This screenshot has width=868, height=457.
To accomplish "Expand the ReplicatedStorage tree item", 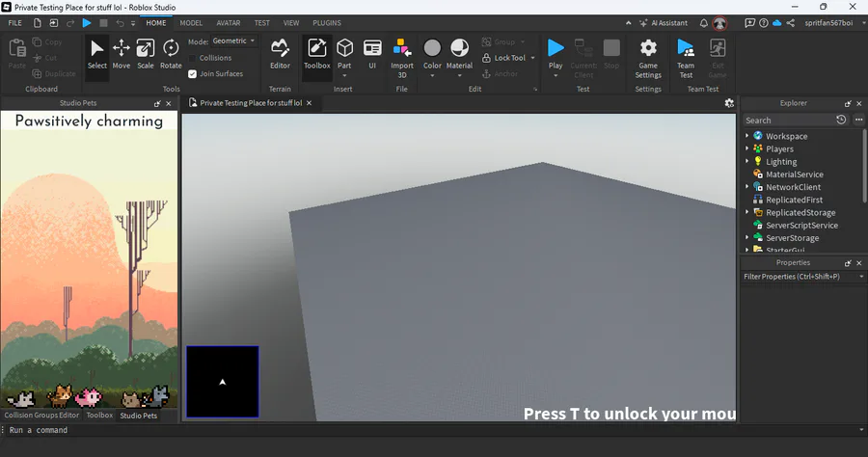I will click(746, 212).
